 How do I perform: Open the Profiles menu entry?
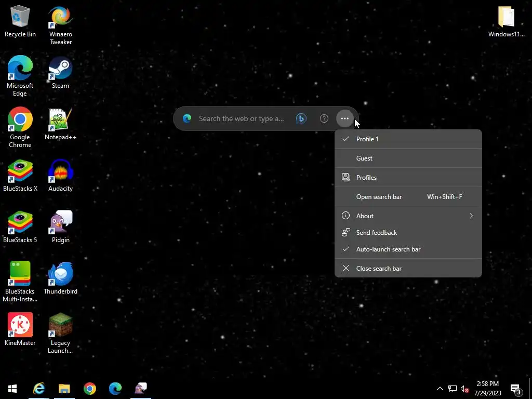click(408, 178)
